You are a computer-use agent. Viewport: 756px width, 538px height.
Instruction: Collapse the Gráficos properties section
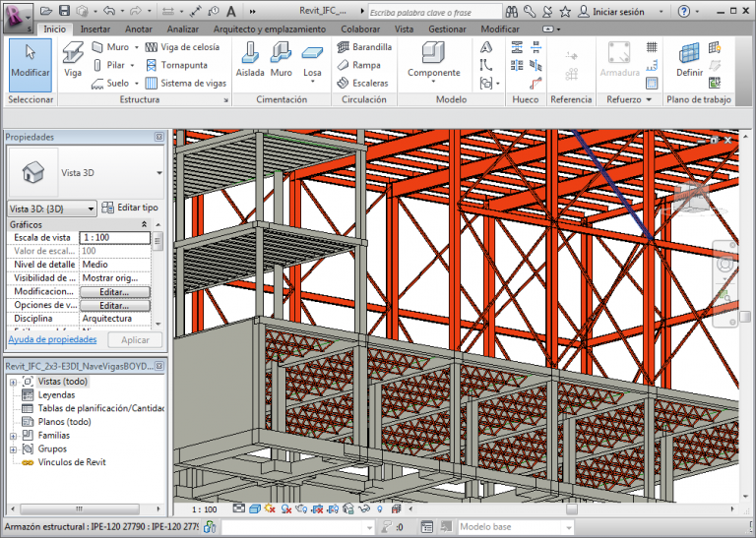pos(145,225)
